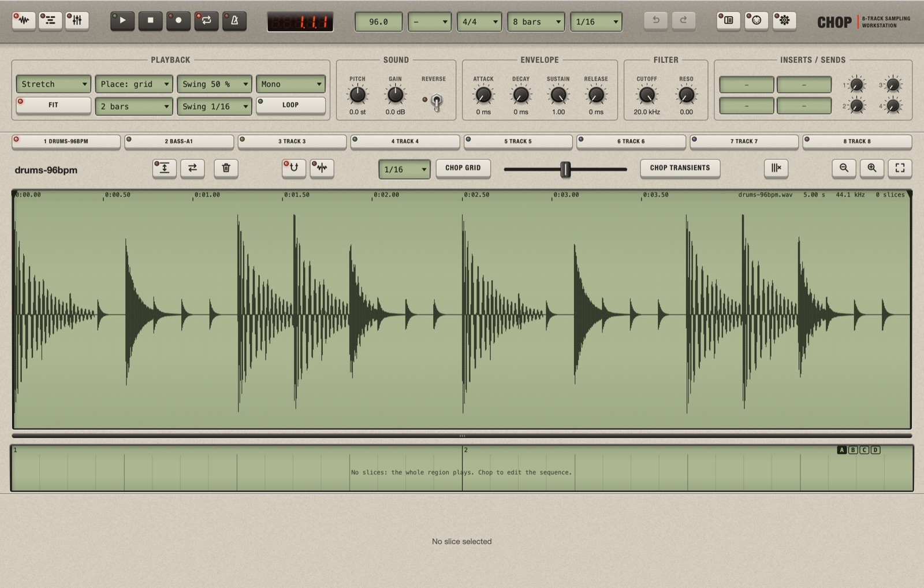Viewport: 924px width, 588px height.
Task: Zoom out the waveform
Action: 844,168
